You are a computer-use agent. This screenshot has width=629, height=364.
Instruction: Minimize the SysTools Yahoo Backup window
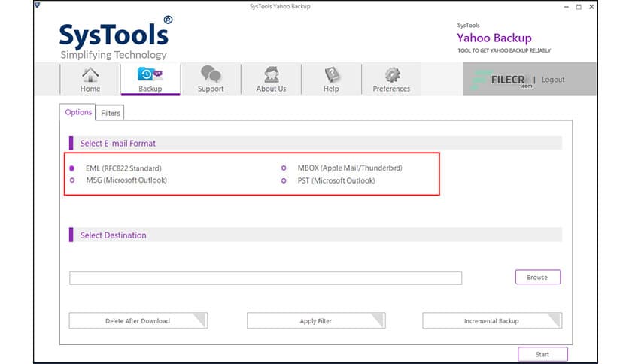tap(566, 7)
